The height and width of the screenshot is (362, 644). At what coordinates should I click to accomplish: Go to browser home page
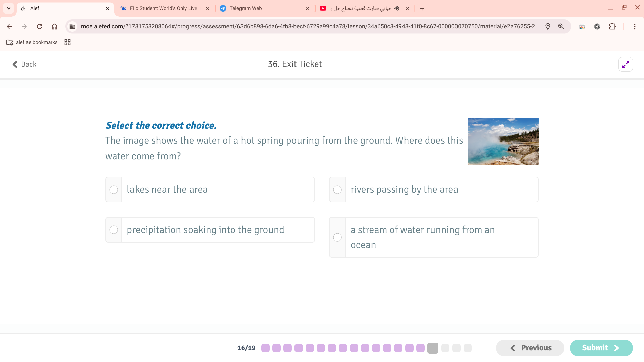pos(54,26)
